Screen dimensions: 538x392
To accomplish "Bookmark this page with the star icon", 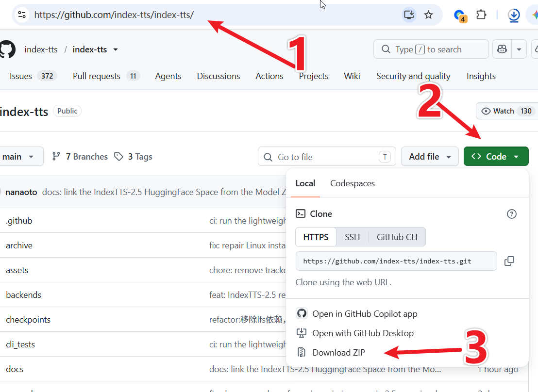I will click(428, 15).
